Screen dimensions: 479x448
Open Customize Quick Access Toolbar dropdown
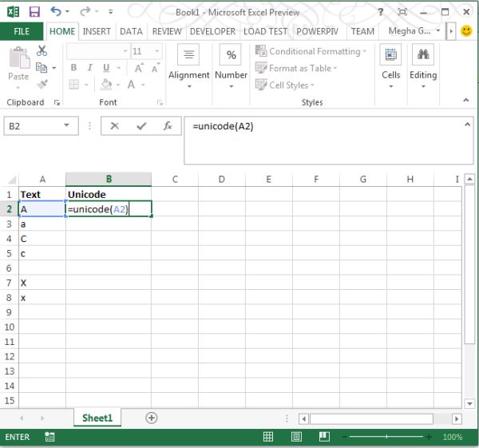tap(111, 12)
